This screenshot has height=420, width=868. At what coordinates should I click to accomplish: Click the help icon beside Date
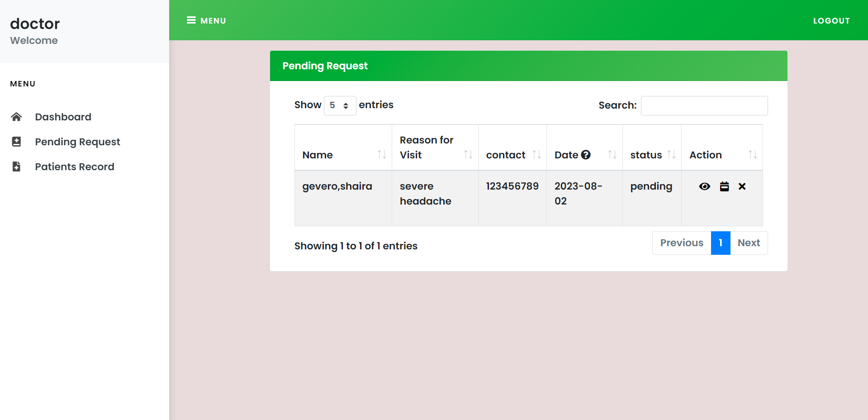(586, 155)
